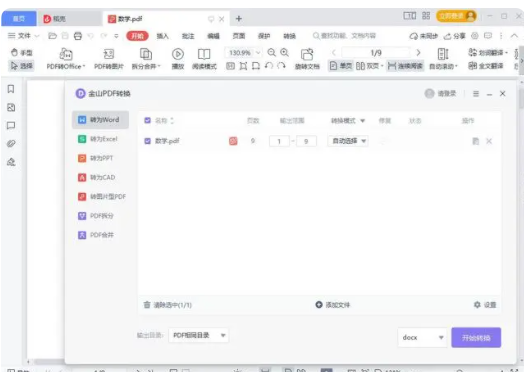The height and width of the screenshot is (372, 524).
Task: Open the thumbnail panel in left sidebar
Action: [x=11, y=107]
